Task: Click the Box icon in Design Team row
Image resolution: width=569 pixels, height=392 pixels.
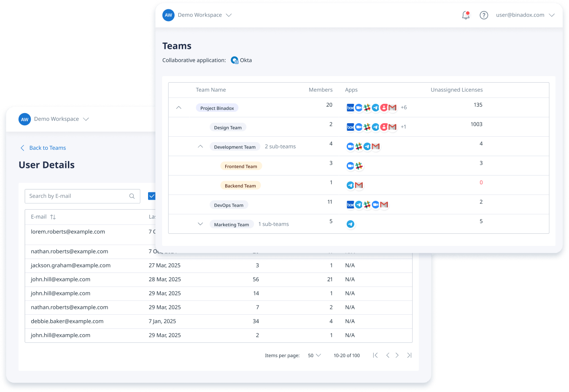Action: coord(350,127)
